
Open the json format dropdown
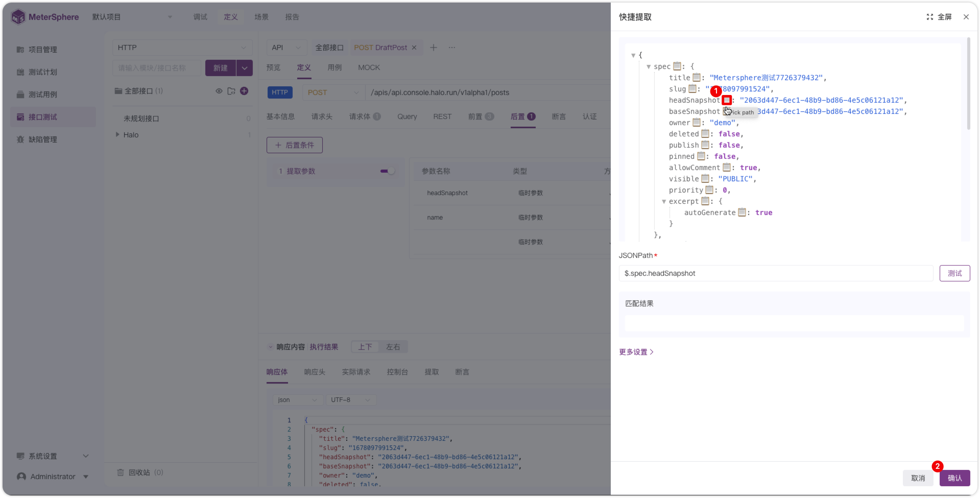tap(298, 400)
